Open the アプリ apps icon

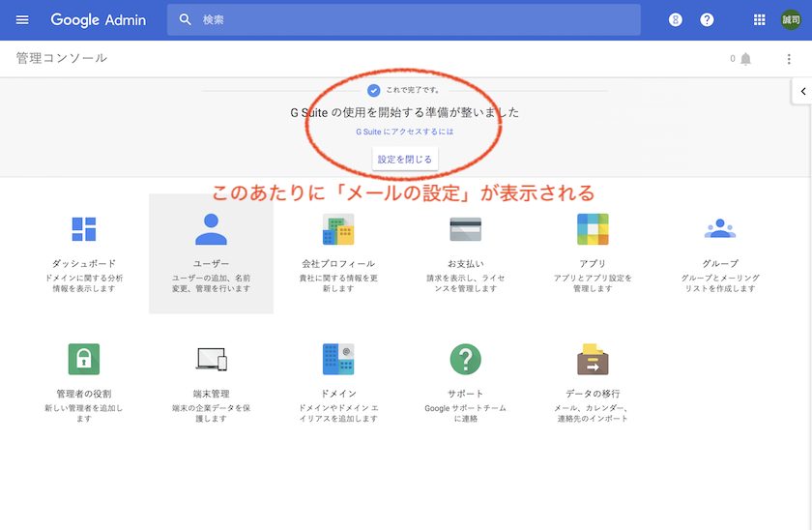tap(593, 229)
